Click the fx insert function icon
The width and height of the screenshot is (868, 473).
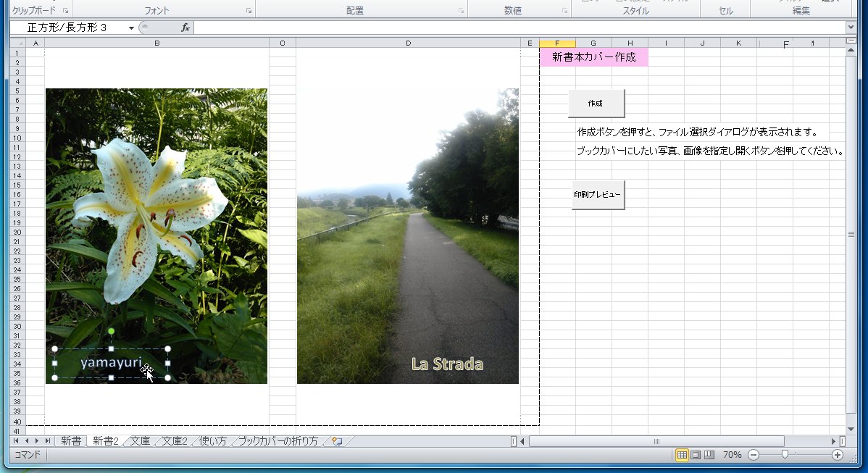click(x=185, y=27)
